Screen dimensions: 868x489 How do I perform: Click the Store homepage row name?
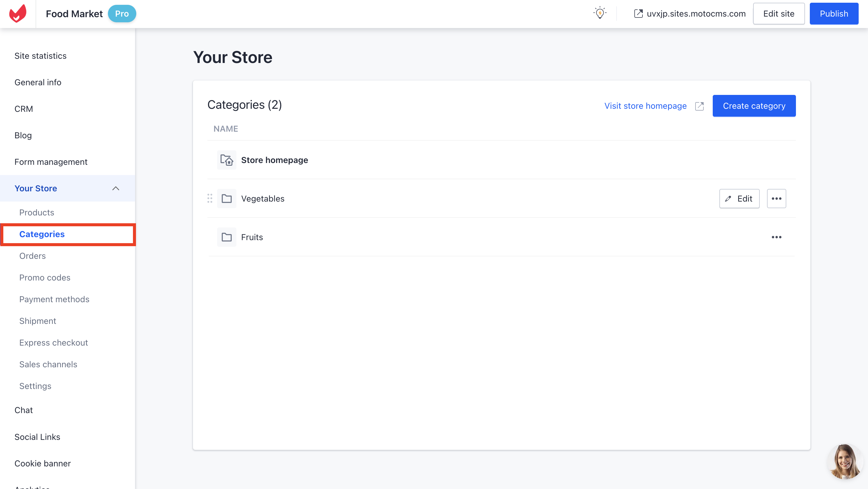coord(275,160)
